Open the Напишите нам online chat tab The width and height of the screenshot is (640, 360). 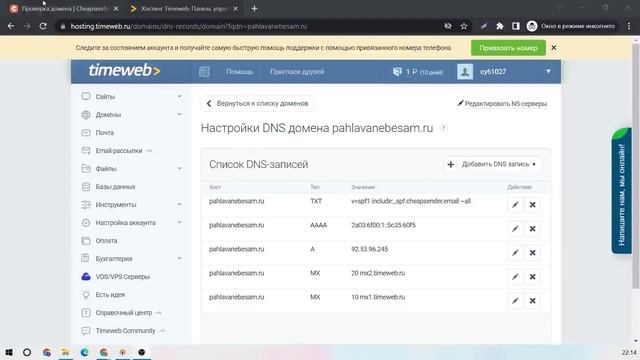621,191
